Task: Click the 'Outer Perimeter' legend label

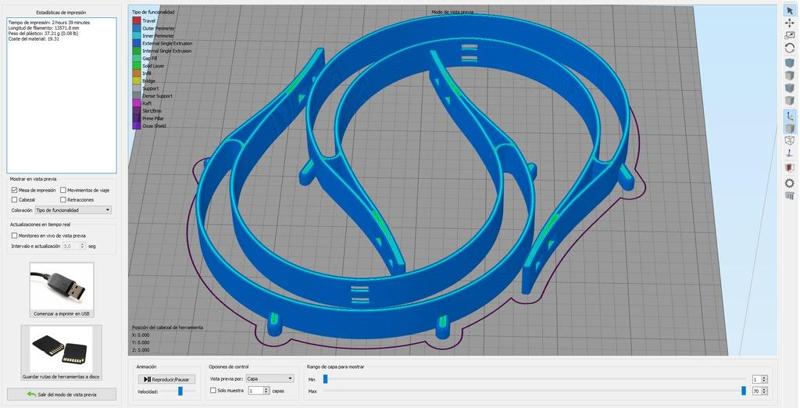Action: (x=158, y=29)
